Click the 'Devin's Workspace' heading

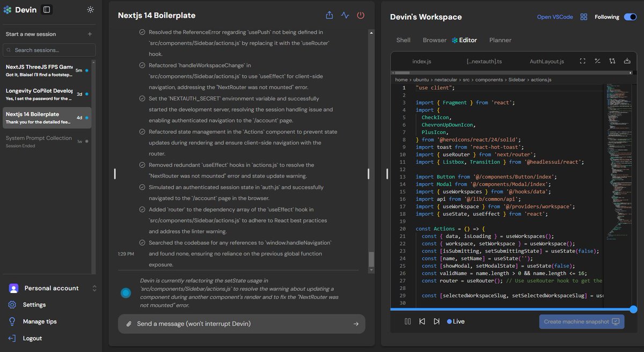point(426,17)
